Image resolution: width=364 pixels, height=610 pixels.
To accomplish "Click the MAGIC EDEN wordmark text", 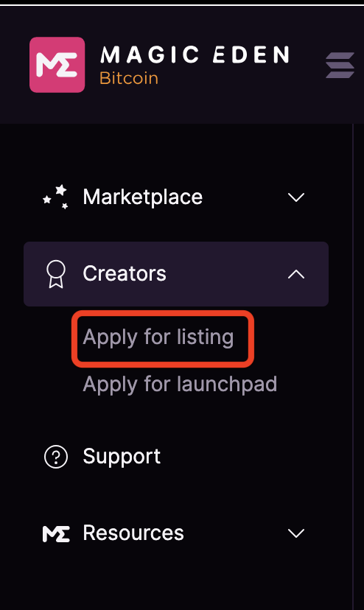I will 195,55.
